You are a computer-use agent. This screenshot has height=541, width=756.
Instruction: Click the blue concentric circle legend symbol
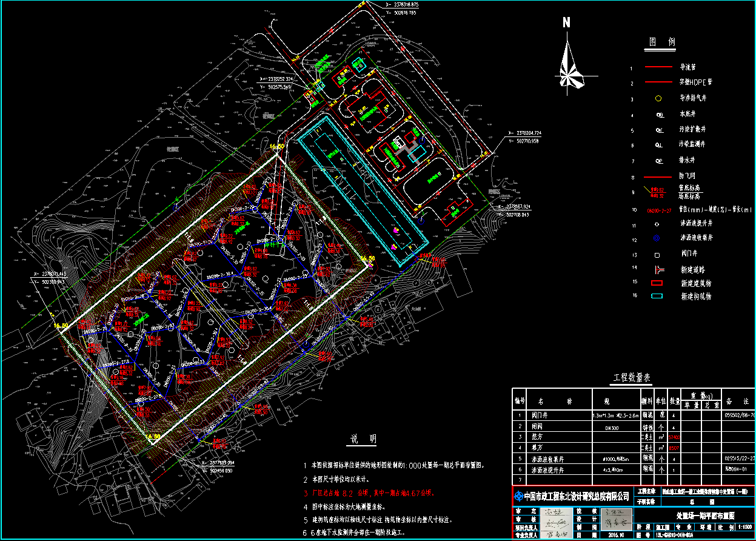658,238
